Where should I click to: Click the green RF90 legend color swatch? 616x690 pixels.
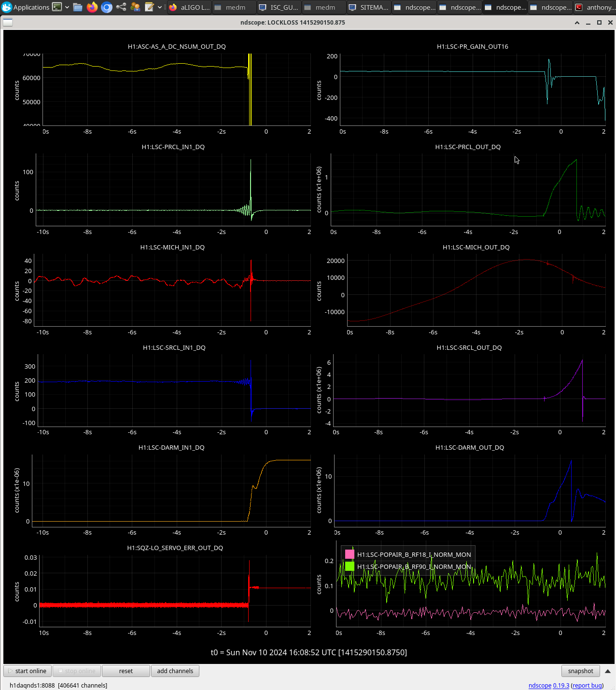click(x=350, y=566)
